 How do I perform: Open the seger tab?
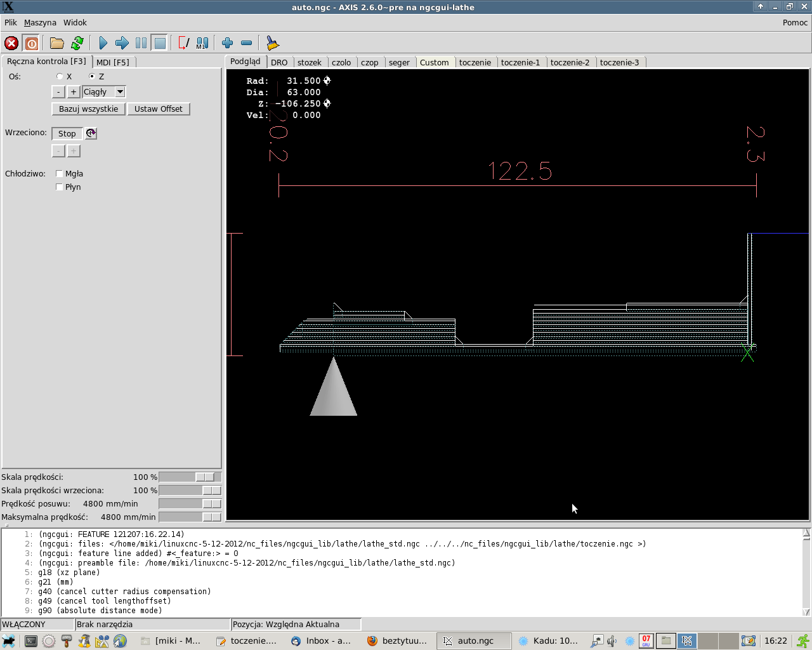click(x=399, y=62)
